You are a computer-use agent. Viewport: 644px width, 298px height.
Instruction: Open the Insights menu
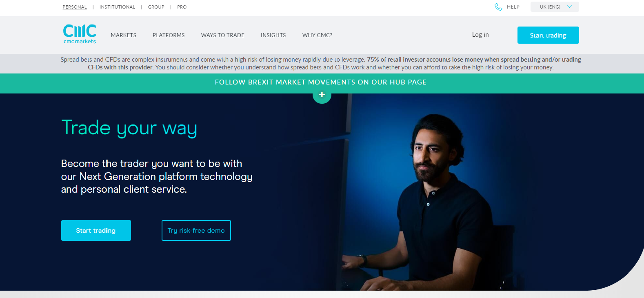coord(273,35)
